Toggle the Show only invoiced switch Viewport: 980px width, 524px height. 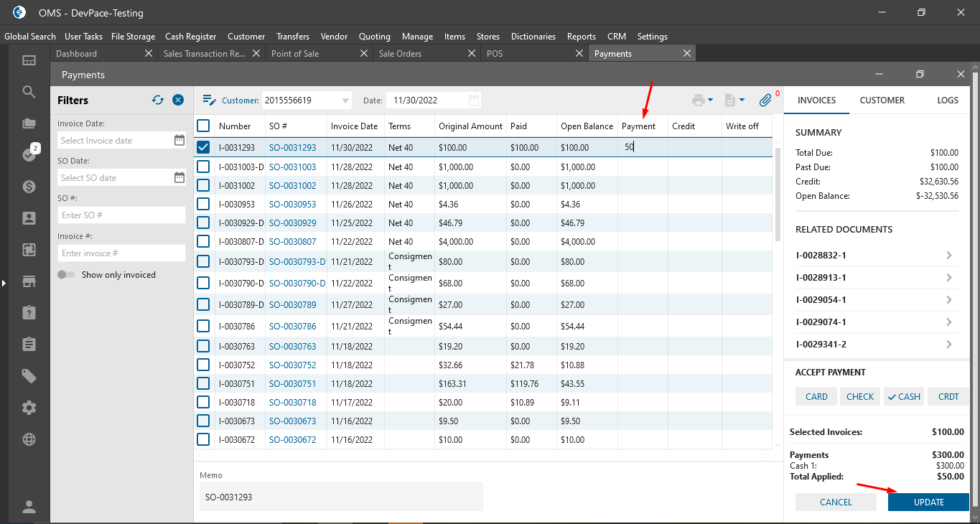(x=66, y=275)
